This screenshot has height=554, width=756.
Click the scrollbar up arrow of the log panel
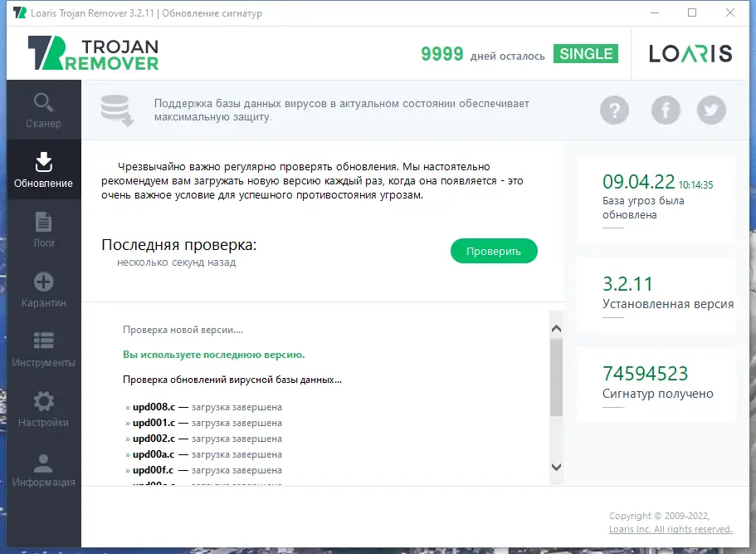pyautogui.click(x=555, y=327)
